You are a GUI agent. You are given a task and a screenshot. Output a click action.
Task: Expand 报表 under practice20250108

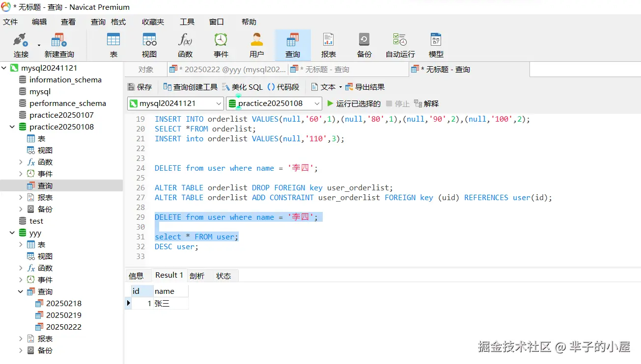(x=21, y=197)
